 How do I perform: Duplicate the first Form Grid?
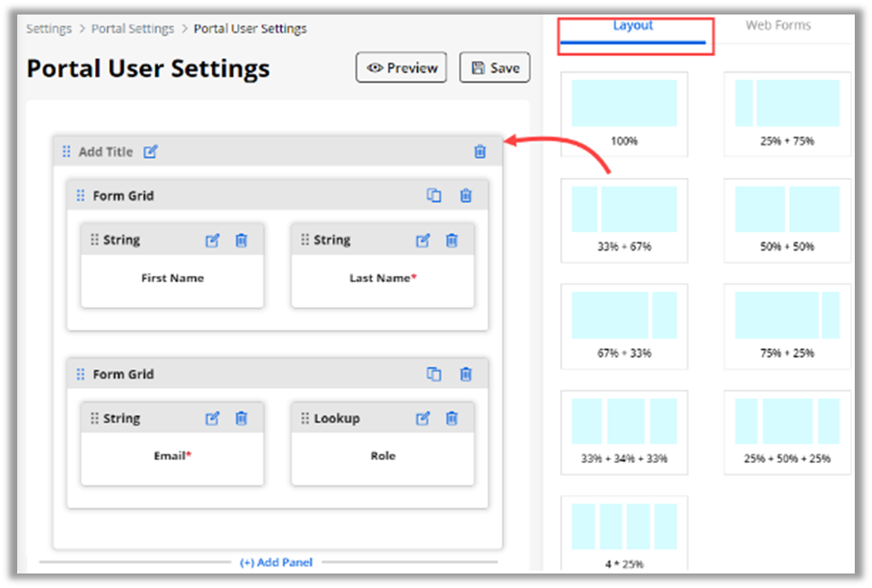[x=434, y=195]
